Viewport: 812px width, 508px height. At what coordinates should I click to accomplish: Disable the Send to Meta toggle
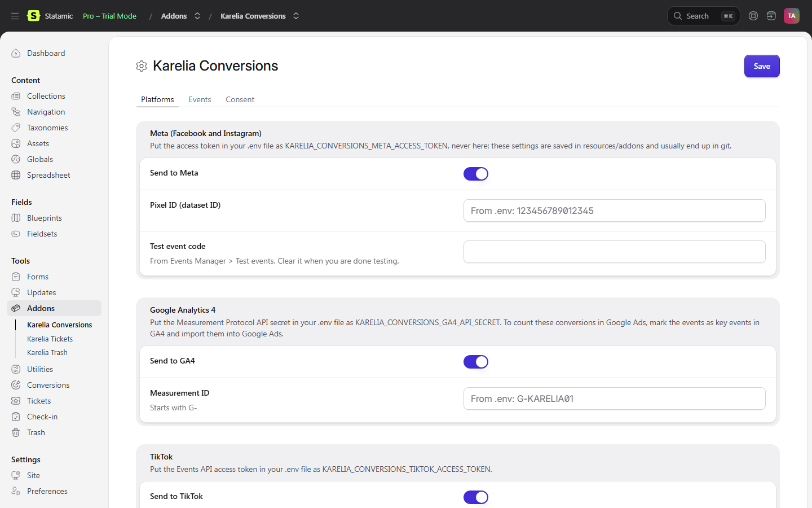coord(476,174)
